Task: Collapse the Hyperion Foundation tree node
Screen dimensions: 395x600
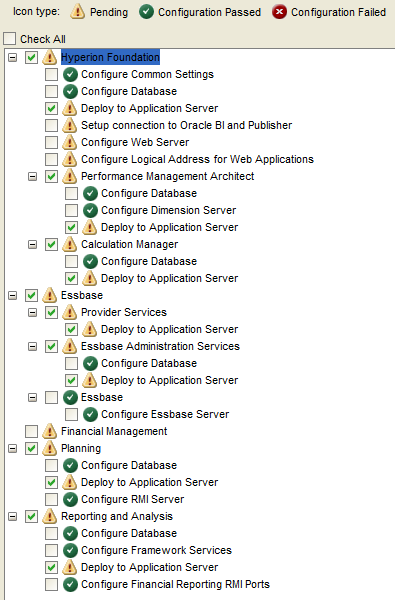Action: (13, 57)
